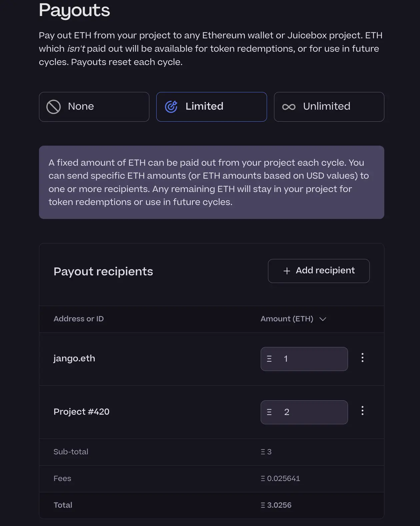Click the ETH glyph in jango.eth's amount field
The width and height of the screenshot is (420, 526).
[269, 359]
